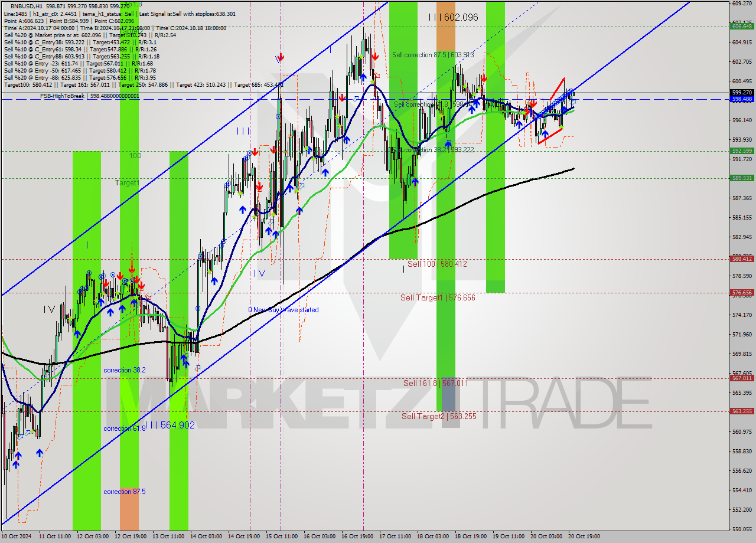The image size is (756, 543).
Task: Click the blue 598.488 price tag
Action: point(742,99)
